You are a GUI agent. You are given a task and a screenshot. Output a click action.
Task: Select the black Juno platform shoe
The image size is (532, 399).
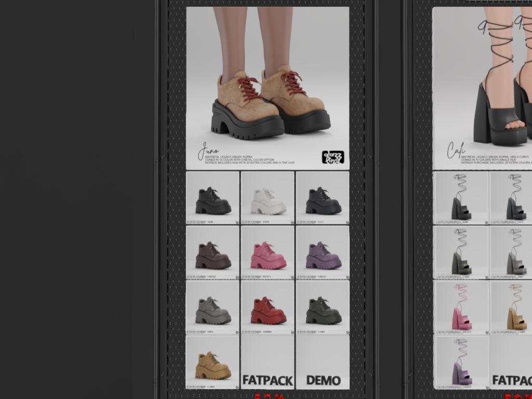[x=212, y=198]
